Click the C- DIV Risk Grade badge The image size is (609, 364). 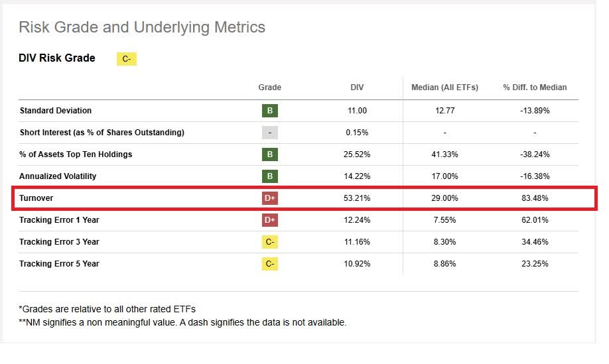[126, 59]
